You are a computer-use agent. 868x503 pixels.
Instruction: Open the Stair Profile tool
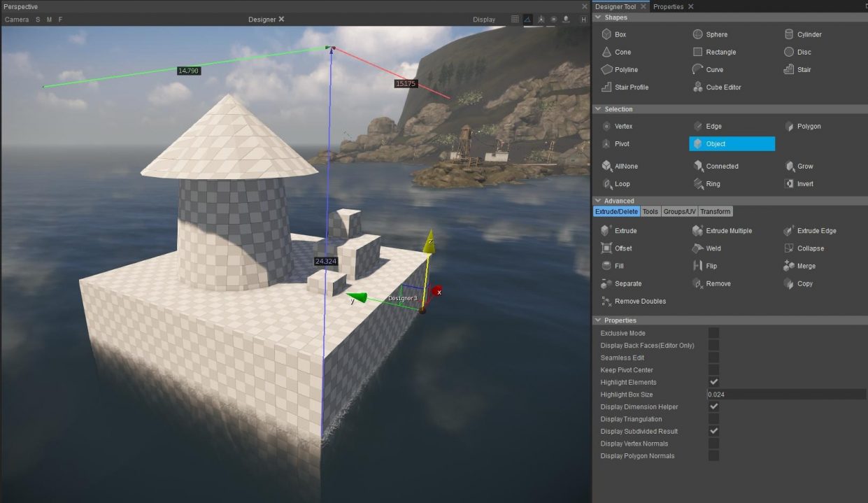point(625,87)
